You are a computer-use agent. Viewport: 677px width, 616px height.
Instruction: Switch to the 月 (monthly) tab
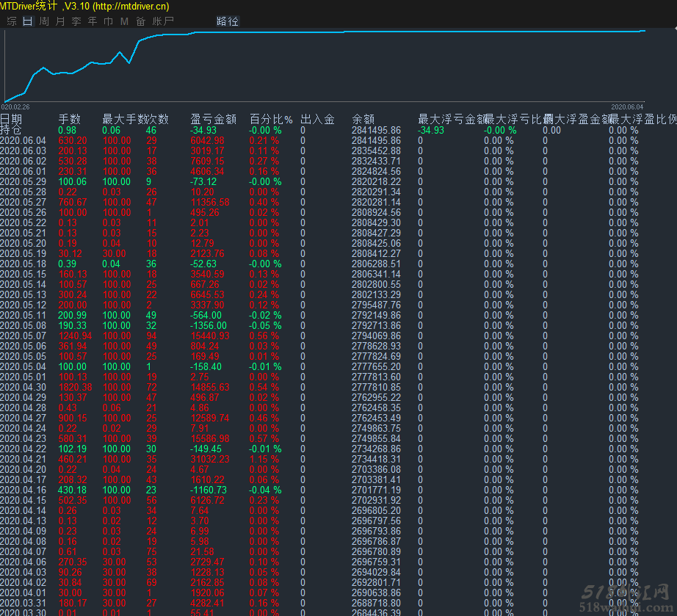tap(60, 21)
